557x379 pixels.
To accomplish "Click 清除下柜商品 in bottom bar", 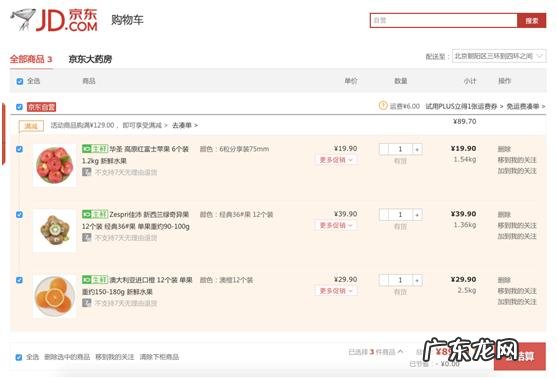I will [159, 357].
